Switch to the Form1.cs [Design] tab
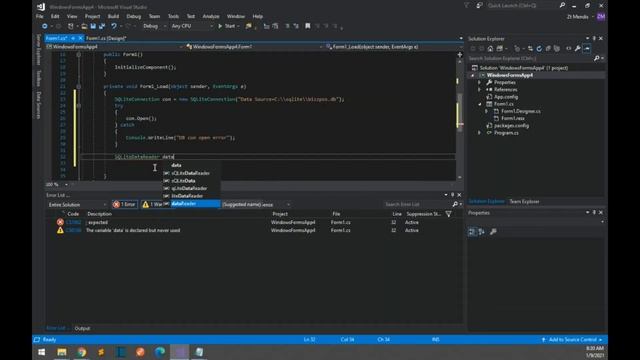The image size is (640, 360). (x=106, y=38)
